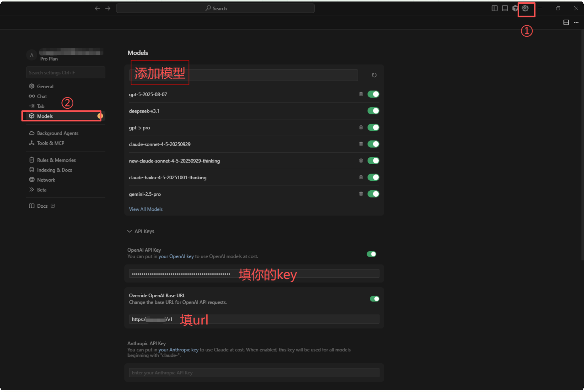Open the more actions ellipsis menu
The width and height of the screenshot is (584, 392).
[x=576, y=22]
